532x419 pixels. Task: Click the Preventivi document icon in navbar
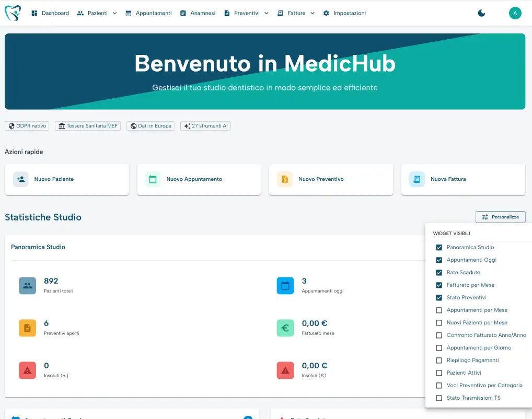227,13
